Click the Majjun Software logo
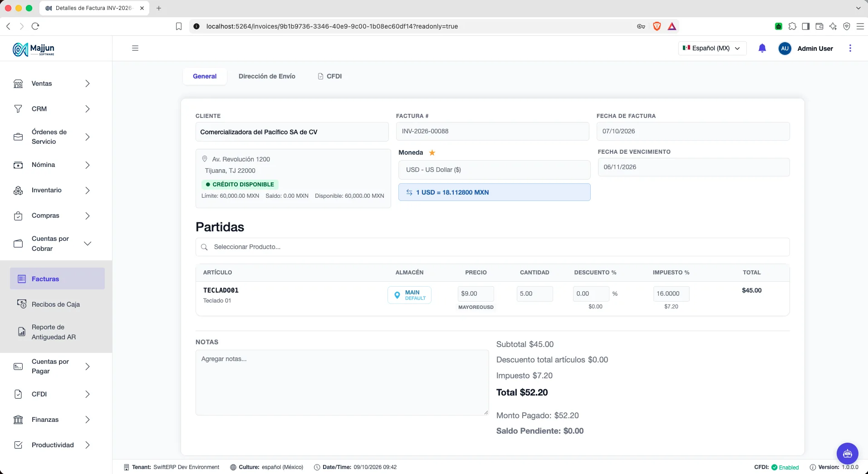 [34, 49]
